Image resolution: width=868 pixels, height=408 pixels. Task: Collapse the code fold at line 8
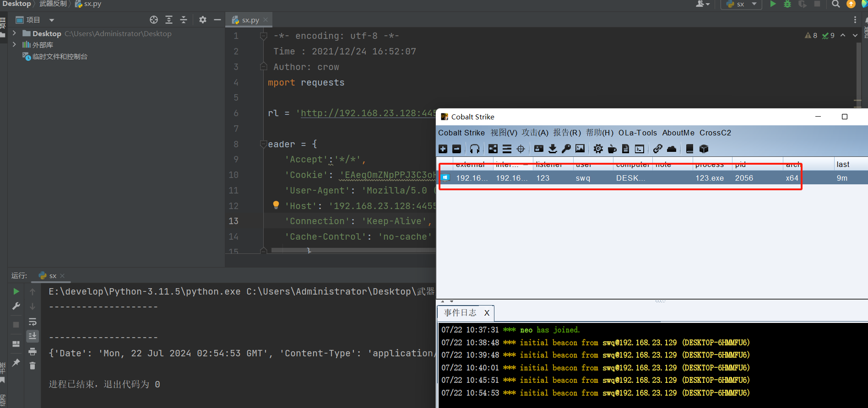263,144
